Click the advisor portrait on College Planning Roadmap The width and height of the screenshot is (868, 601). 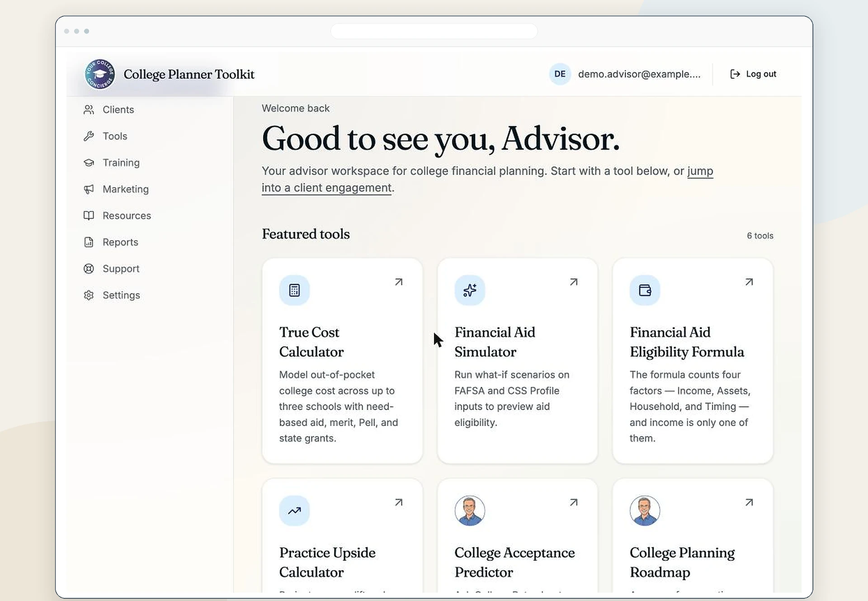[645, 511]
